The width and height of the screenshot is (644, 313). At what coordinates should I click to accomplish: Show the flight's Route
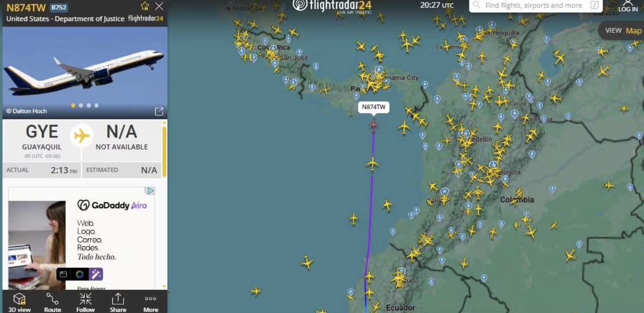pyautogui.click(x=52, y=302)
